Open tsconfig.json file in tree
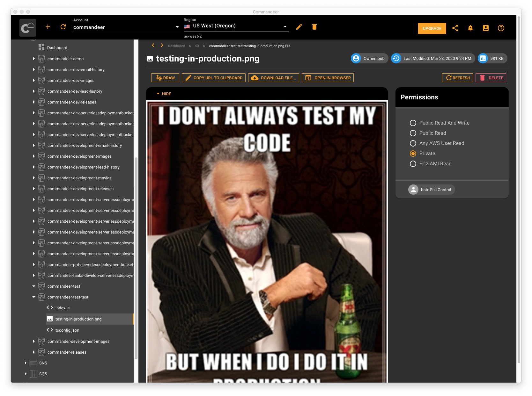The image size is (532, 396). coord(67,330)
